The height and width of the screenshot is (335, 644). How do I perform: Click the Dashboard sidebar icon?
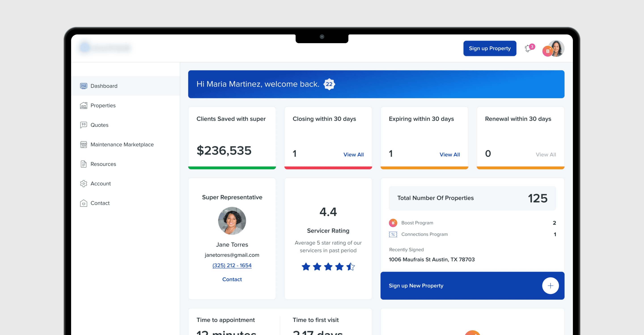pos(83,86)
